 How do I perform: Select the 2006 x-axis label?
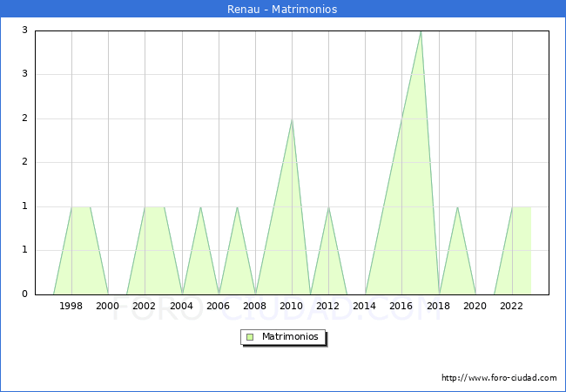[218, 306]
